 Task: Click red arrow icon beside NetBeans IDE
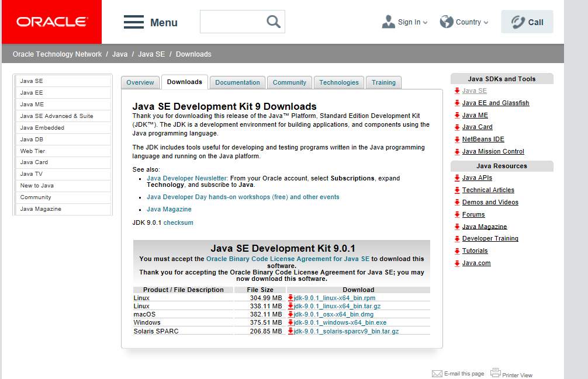456,140
